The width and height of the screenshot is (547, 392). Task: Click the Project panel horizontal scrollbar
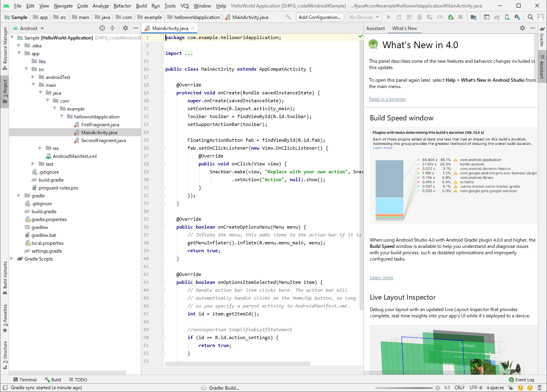(x=67, y=372)
